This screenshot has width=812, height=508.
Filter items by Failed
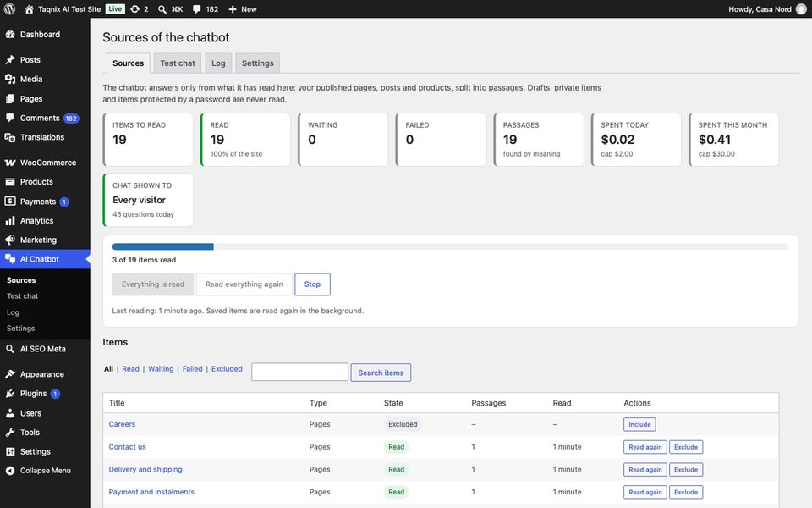192,369
